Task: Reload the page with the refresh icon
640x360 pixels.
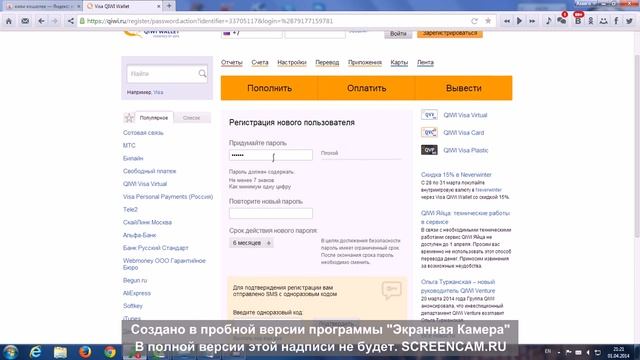Action: [x=474, y=21]
